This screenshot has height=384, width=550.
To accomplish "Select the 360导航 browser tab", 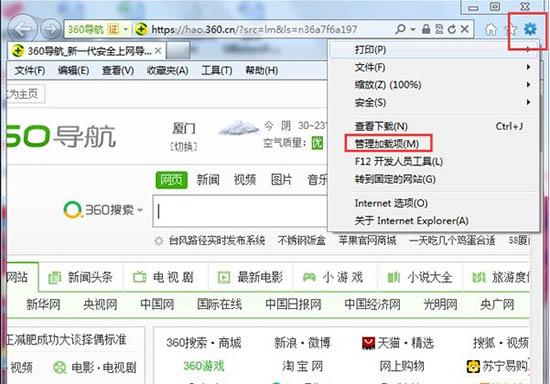I will (x=86, y=51).
